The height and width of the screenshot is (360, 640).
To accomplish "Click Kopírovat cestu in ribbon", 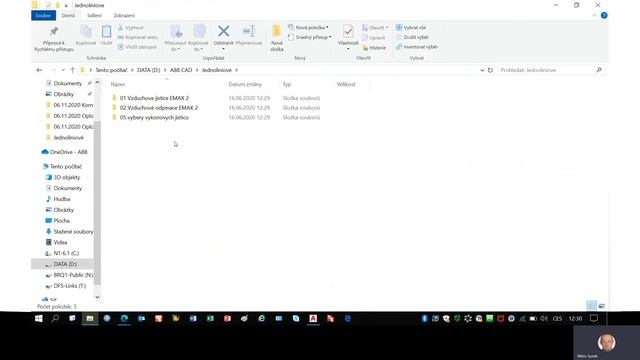I will (x=138, y=37).
